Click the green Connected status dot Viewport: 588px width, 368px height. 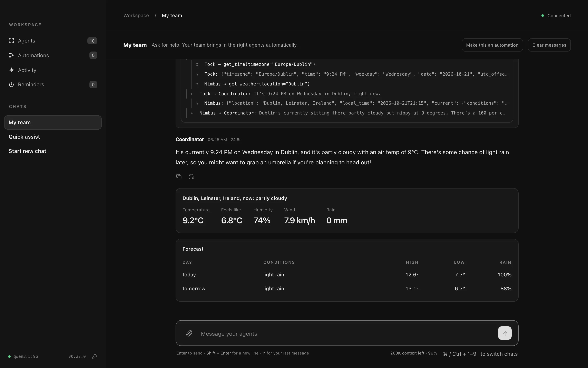542,16
